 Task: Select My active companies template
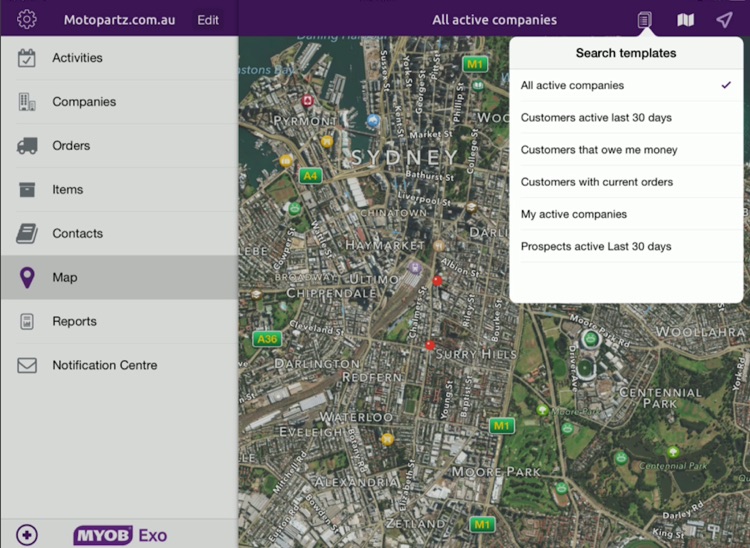[626, 214]
